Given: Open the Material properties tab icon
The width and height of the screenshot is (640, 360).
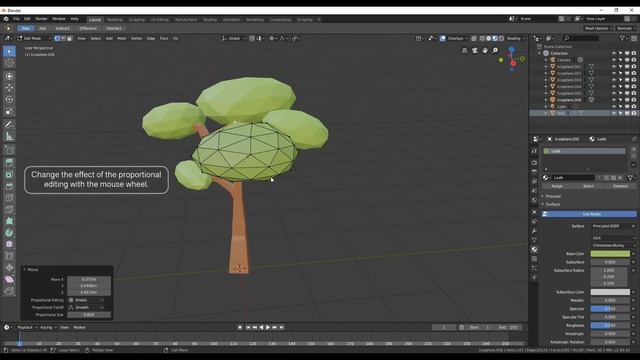Looking at the screenshot, I should coord(534,249).
